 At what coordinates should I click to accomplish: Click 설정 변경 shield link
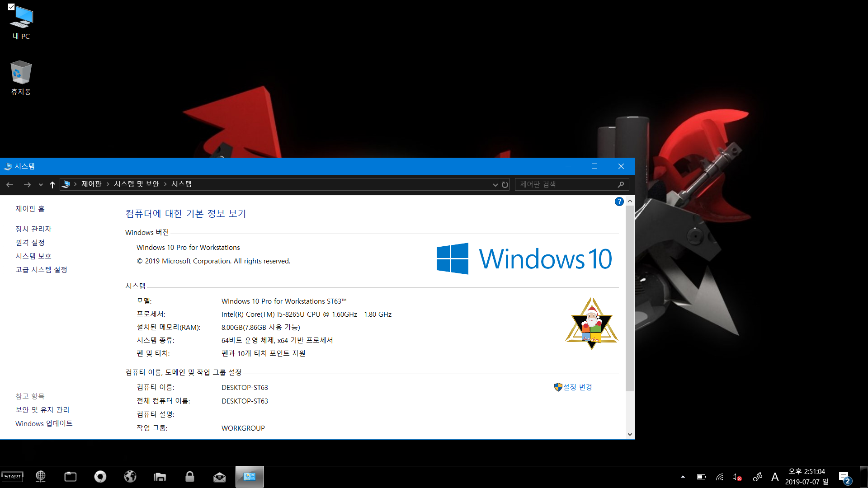[x=573, y=387]
